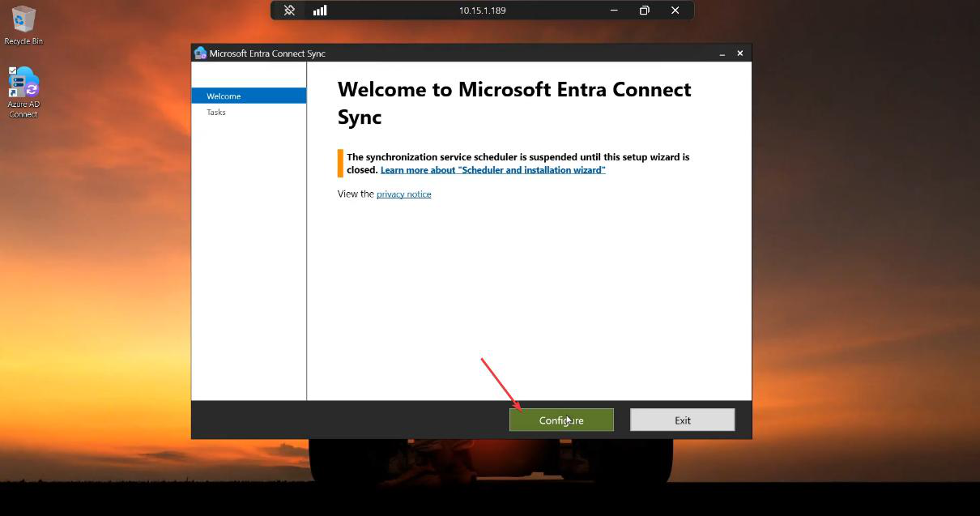Open the privacy notice link

(403, 194)
